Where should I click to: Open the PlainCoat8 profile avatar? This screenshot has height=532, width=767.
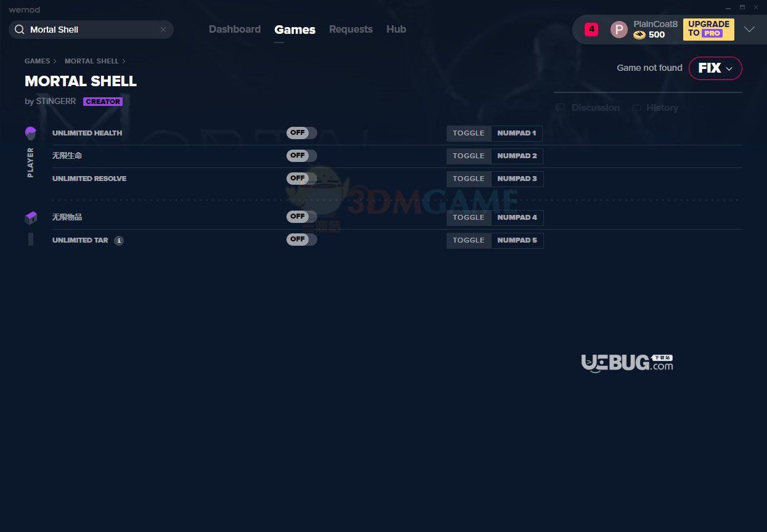click(x=619, y=30)
